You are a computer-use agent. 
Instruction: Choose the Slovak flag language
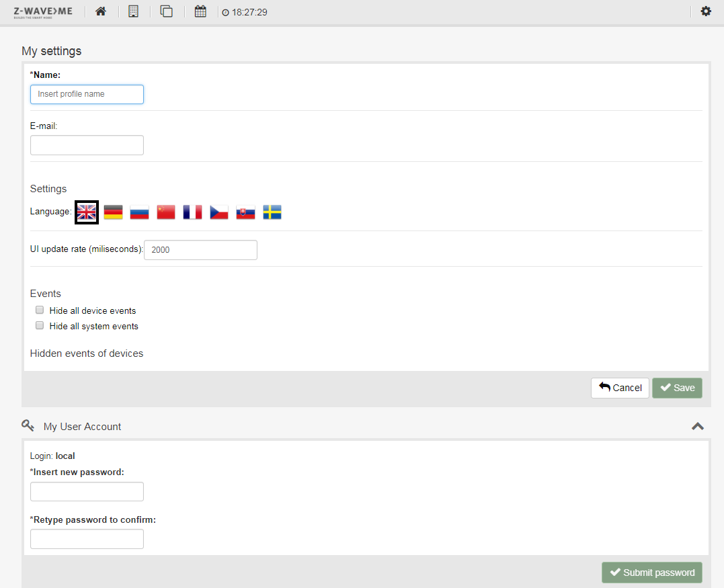coord(245,212)
